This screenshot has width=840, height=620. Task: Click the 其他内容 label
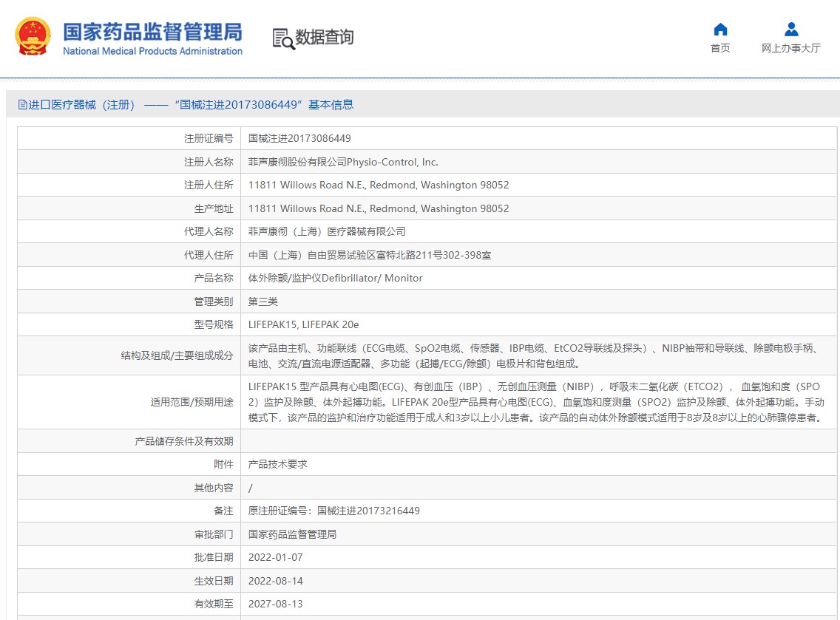[214, 488]
